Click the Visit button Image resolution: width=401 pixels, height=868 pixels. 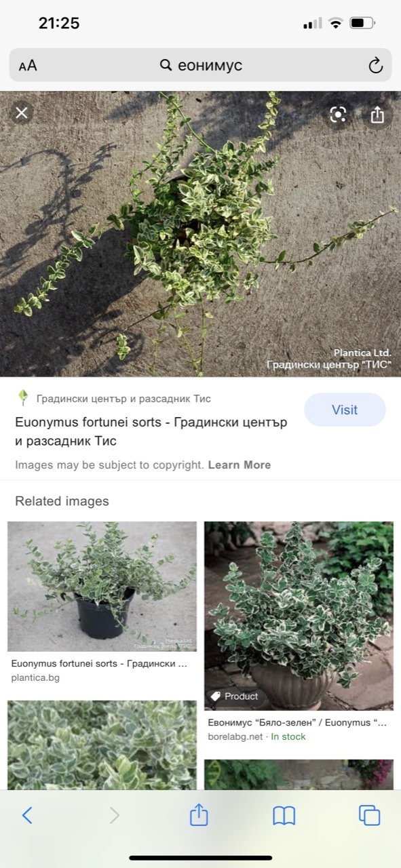click(345, 410)
